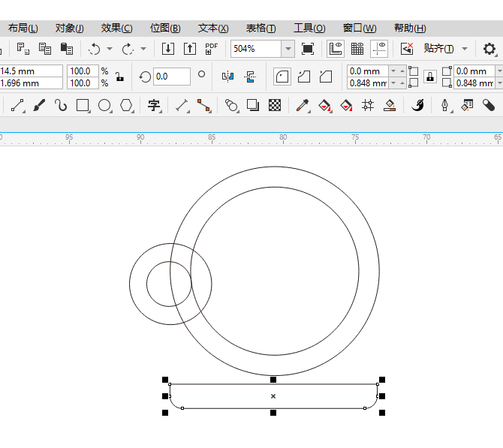Open the 效果(C) menu

click(x=116, y=29)
